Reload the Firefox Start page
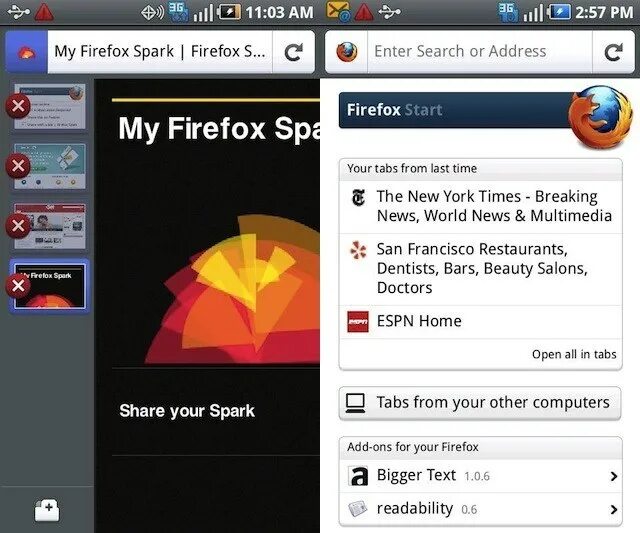This screenshot has width=640, height=533. pyautogui.click(x=613, y=52)
